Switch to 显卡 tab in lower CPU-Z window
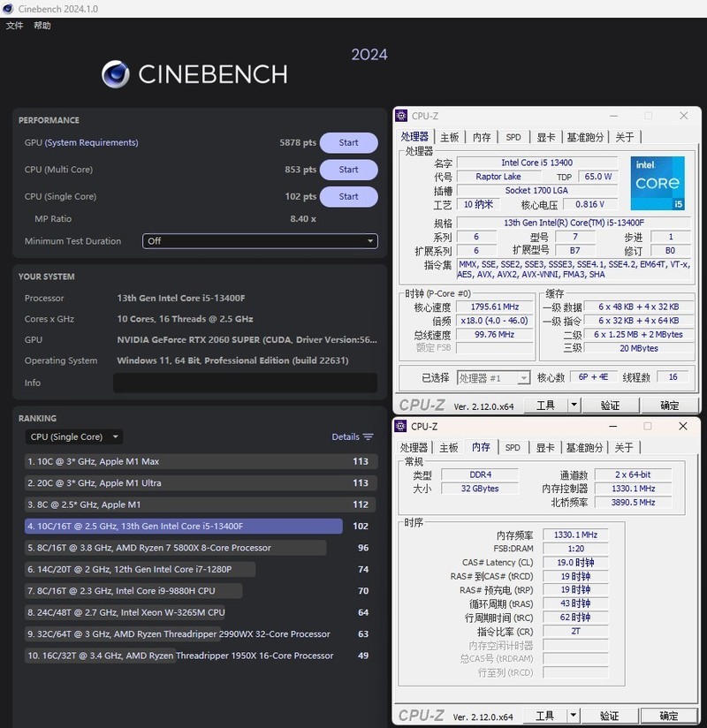The width and height of the screenshot is (707, 728). tap(545, 448)
